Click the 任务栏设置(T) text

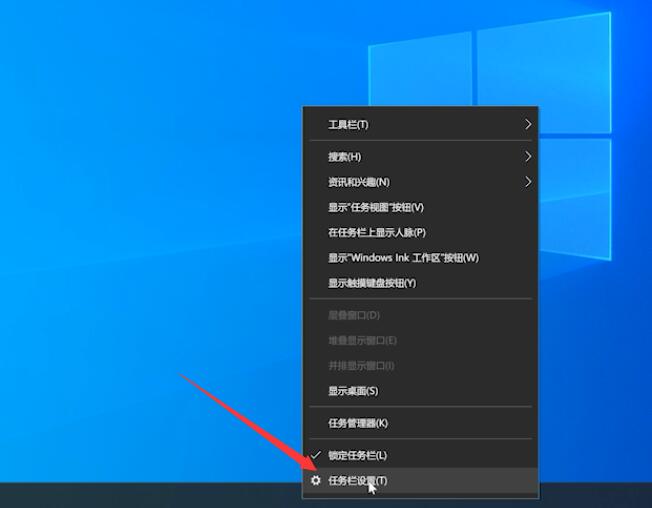point(358,481)
